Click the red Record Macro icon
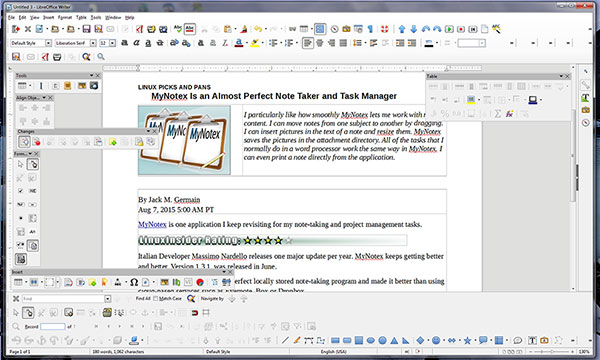Screen dimensions: 600x360 coord(461,29)
